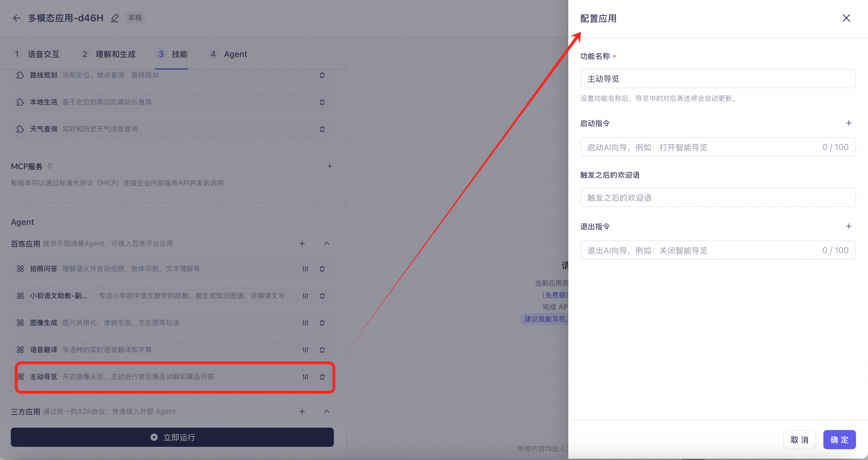
Task: Add another 启动指令 entry
Action: [849, 123]
